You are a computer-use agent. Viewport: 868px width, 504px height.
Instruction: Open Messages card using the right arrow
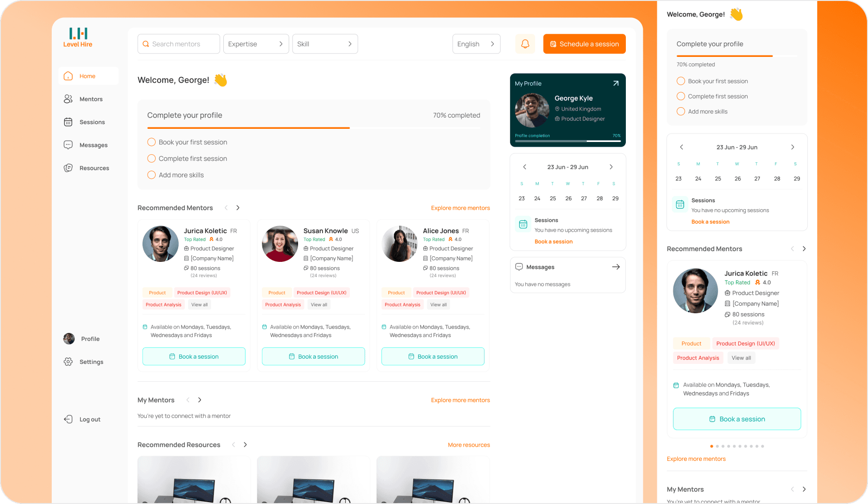tap(615, 267)
